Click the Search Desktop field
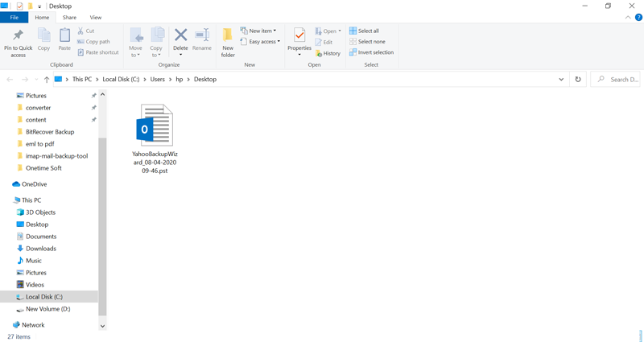The image size is (644, 342). pos(615,79)
